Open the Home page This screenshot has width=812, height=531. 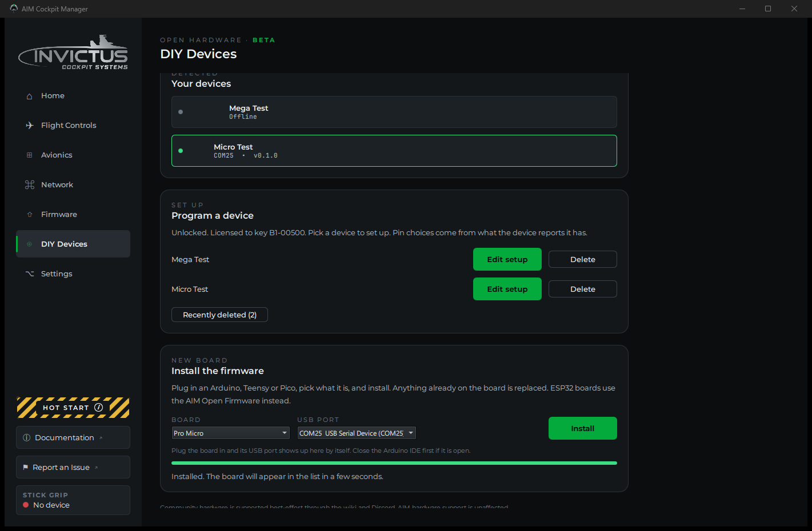point(73,95)
